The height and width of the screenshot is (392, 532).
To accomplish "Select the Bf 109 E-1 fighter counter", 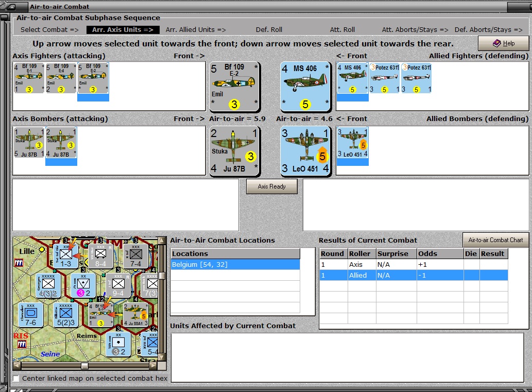I will tap(29, 78).
